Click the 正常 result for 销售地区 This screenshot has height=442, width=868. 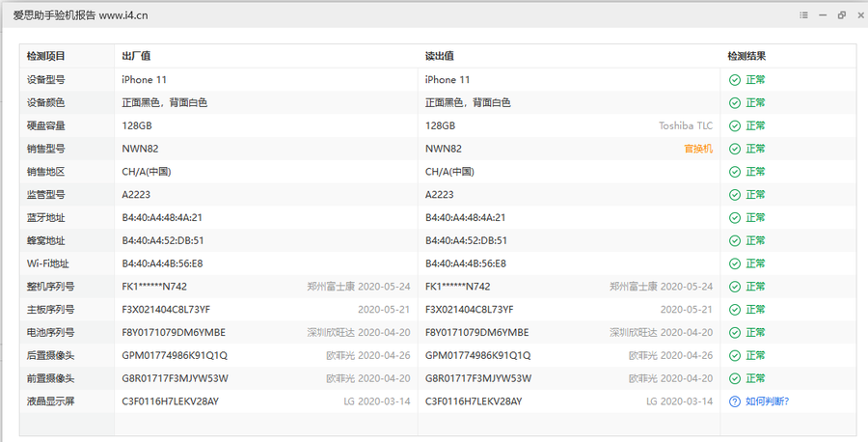755,172
